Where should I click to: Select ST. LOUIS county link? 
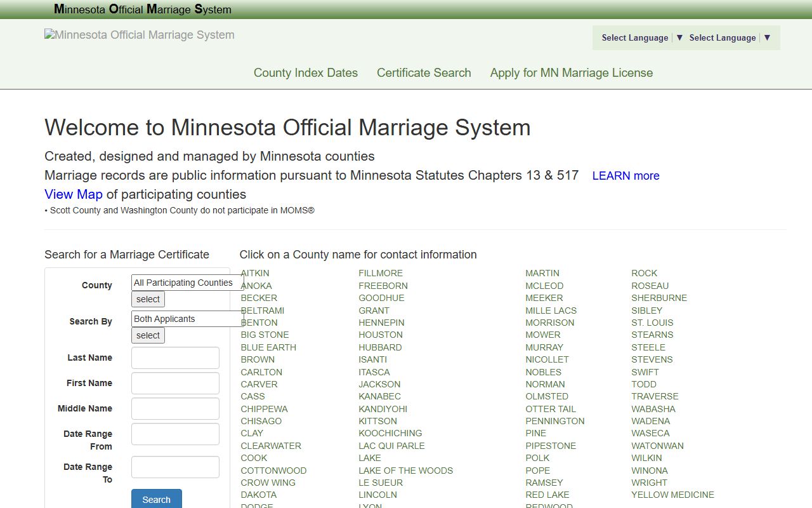tap(652, 323)
